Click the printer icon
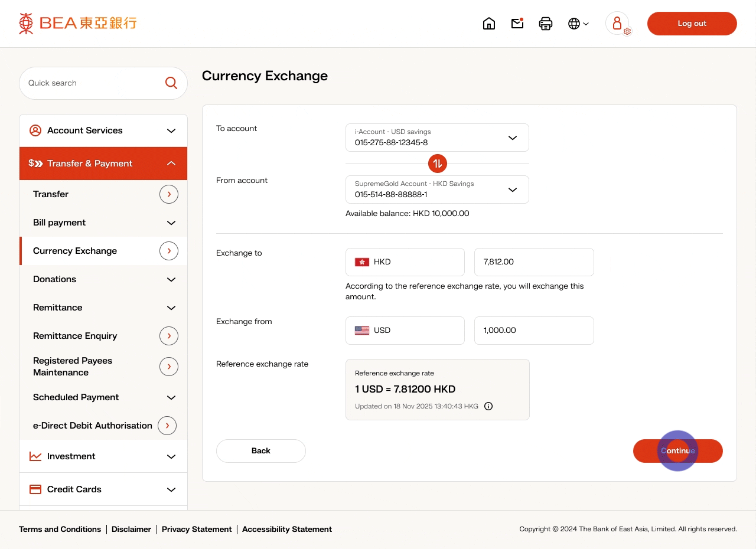 pos(546,24)
